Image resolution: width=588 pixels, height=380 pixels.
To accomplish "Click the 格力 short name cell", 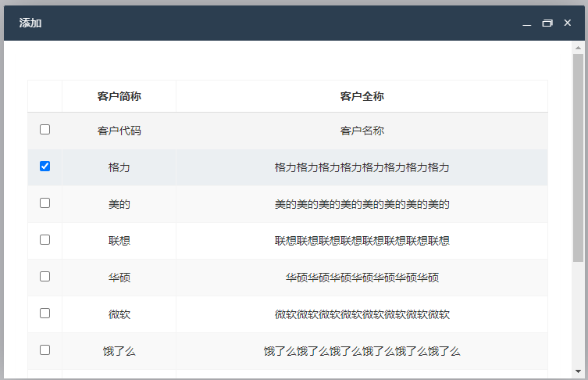I will pos(119,167).
